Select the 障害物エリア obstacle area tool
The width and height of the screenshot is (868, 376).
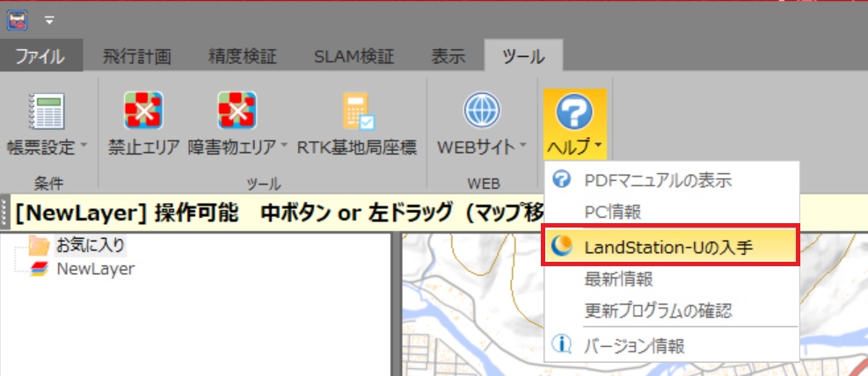click(237, 112)
